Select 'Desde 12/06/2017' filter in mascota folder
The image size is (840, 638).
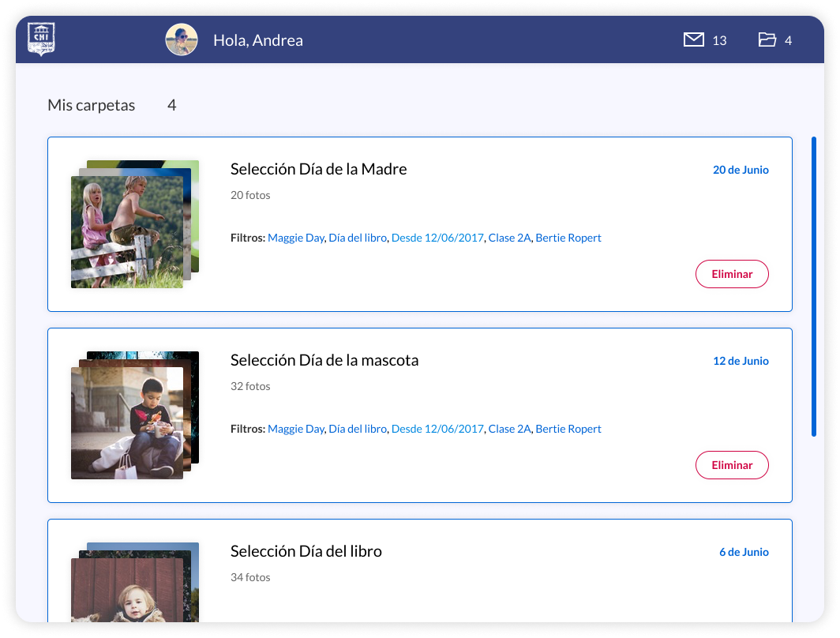437,429
